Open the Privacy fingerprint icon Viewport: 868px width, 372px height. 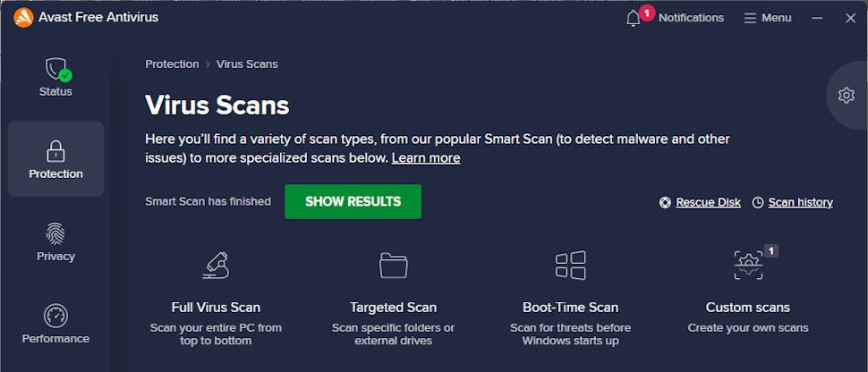(x=55, y=233)
